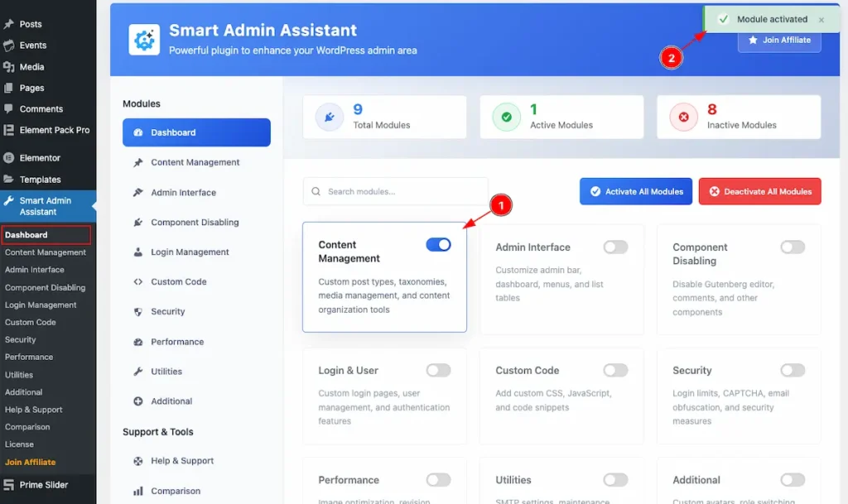Viewport: 848px width, 504px height.
Task: Click the '8' inactive modules count
Action: (x=712, y=110)
